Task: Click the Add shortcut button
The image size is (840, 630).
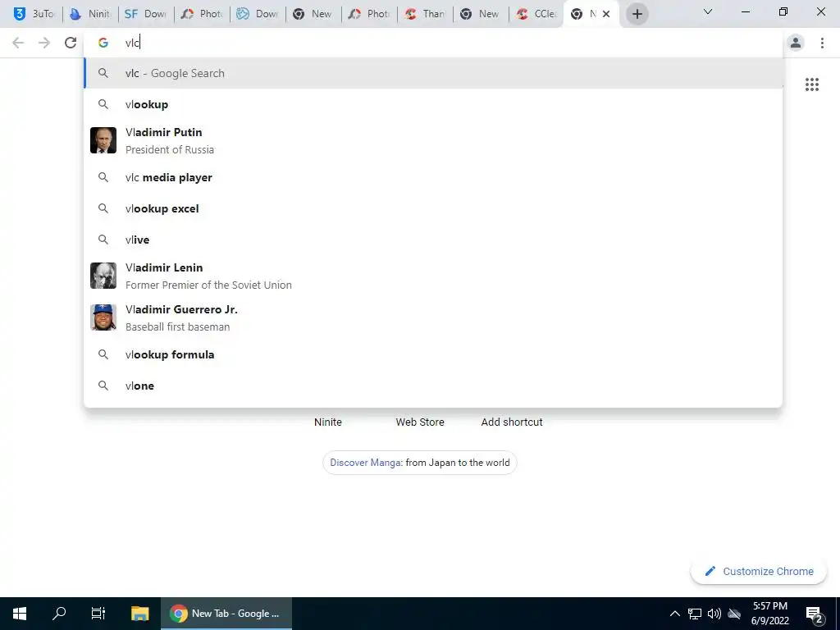Action: 512,422
